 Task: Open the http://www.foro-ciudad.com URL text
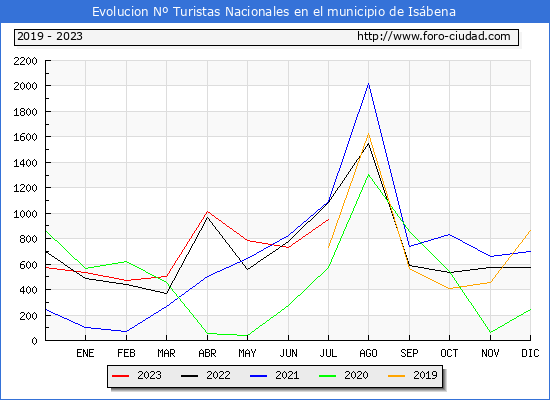tap(434, 36)
